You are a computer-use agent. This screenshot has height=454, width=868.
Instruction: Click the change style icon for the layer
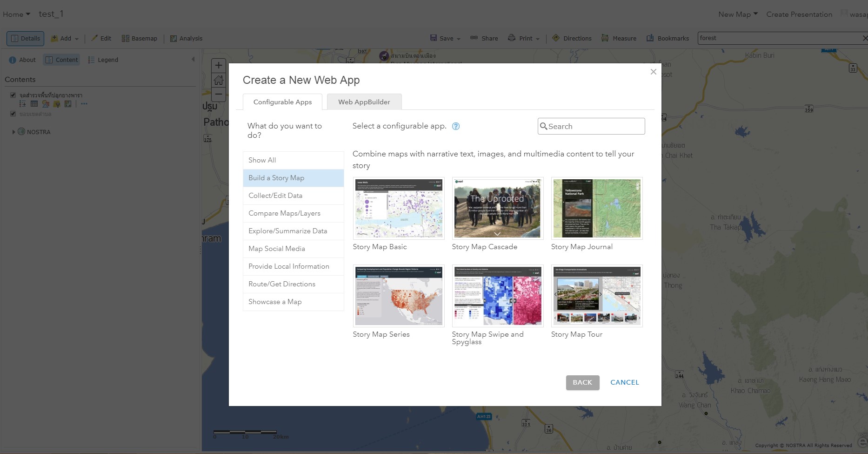[46, 104]
